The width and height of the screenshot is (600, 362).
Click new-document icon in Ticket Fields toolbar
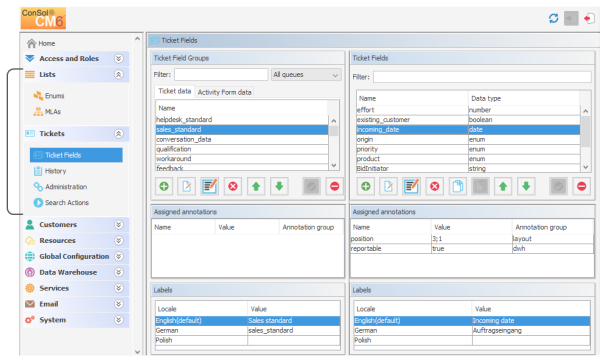click(388, 186)
